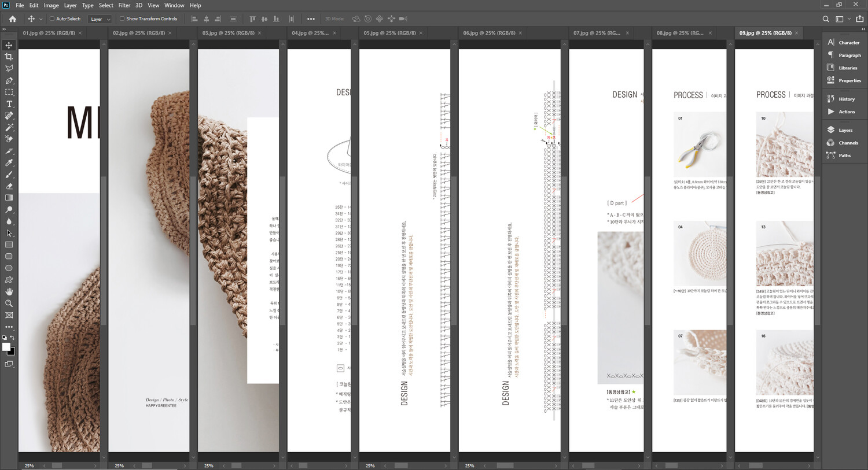Click the foreground color swatch
Screen dimensions: 868x470
[6, 347]
